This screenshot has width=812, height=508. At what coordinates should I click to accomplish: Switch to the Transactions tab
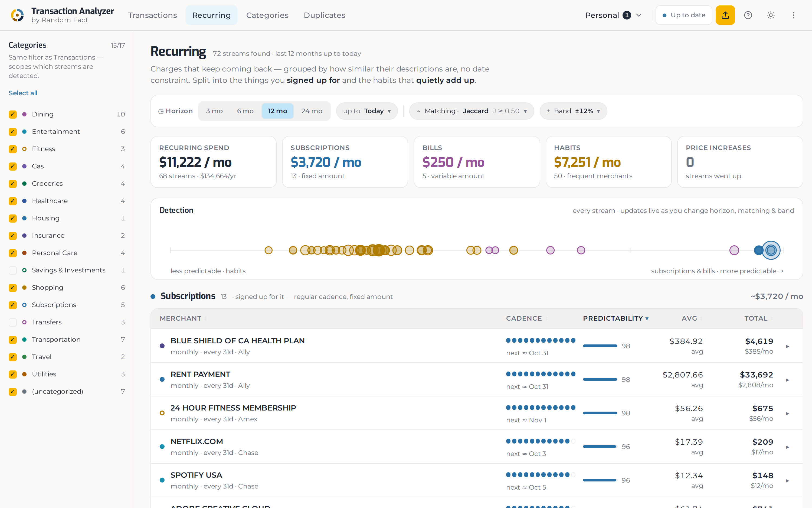152,15
